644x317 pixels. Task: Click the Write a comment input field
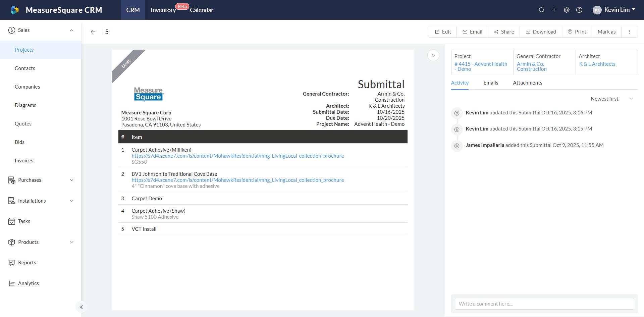tap(544, 304)
